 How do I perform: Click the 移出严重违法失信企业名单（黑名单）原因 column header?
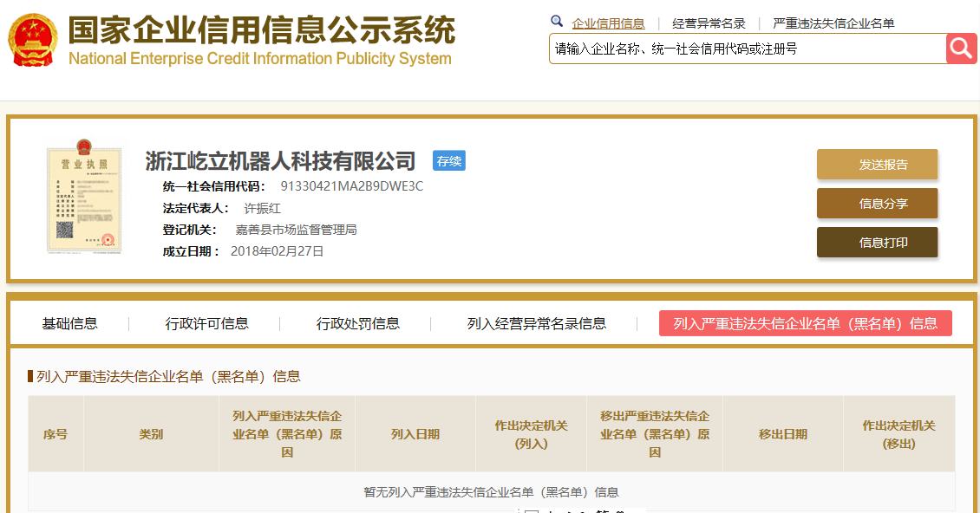pos(655,434)
